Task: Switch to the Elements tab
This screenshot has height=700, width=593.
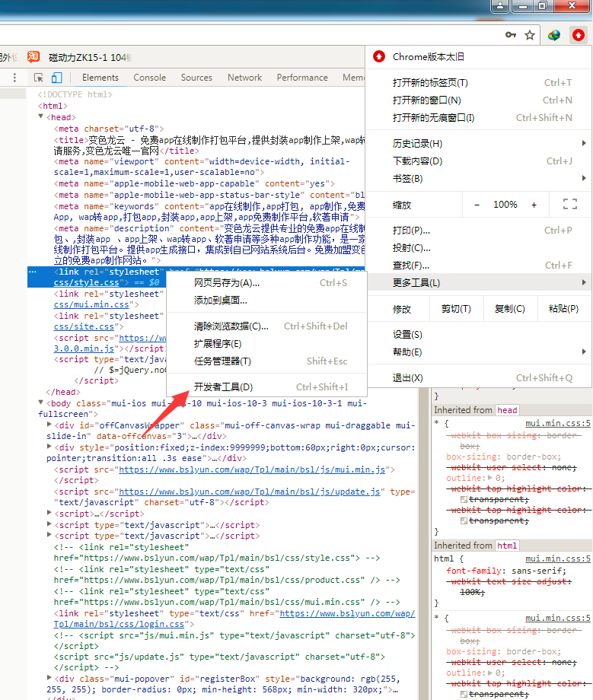Action: 100,78
